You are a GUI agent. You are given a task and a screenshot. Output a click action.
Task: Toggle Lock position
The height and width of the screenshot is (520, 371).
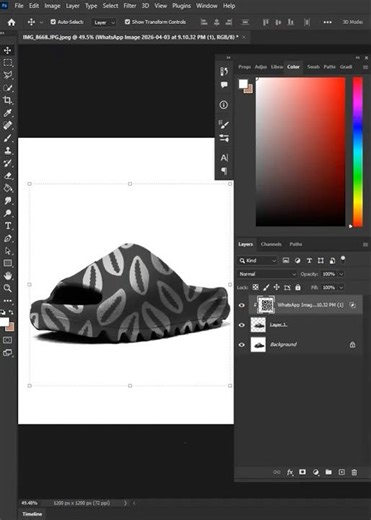point(276,287)
